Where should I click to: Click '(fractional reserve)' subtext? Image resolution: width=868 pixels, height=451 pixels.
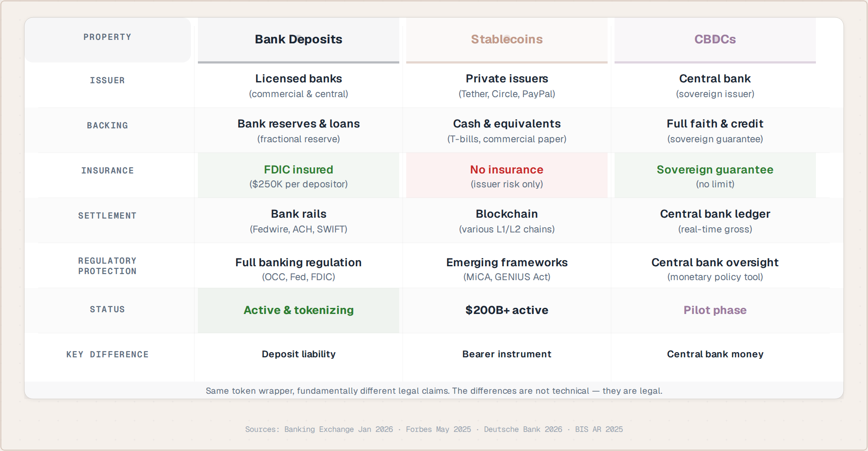tap(299, 139)
